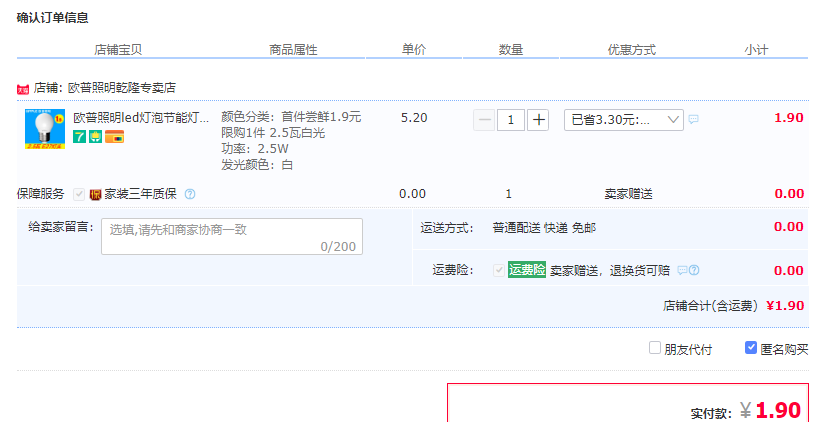Click the 优惠方式 column header
Viewport: 820px width, 422px height.
632,50
